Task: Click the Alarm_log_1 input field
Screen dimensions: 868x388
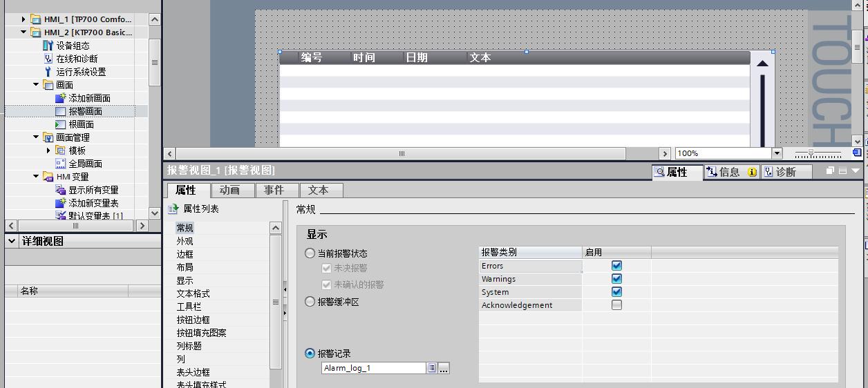Action: coord(374,368)
